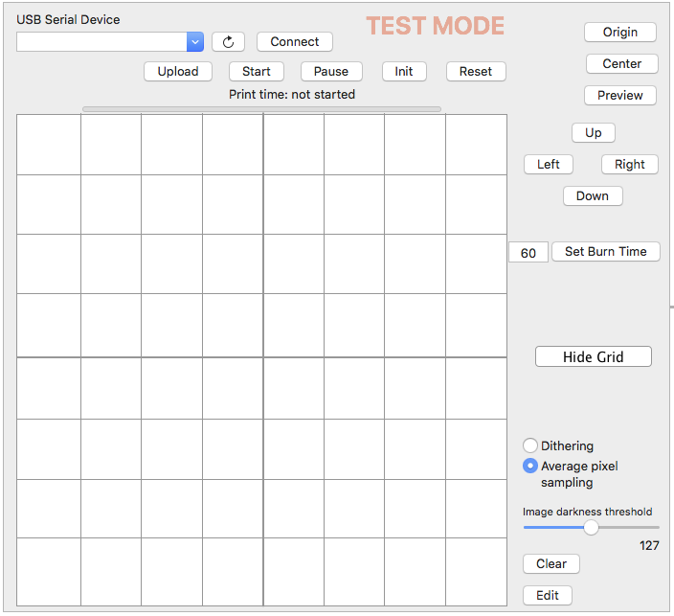Click the USB Serial Device label
Viewport: 674px width, 616px height.
[68, 20]
